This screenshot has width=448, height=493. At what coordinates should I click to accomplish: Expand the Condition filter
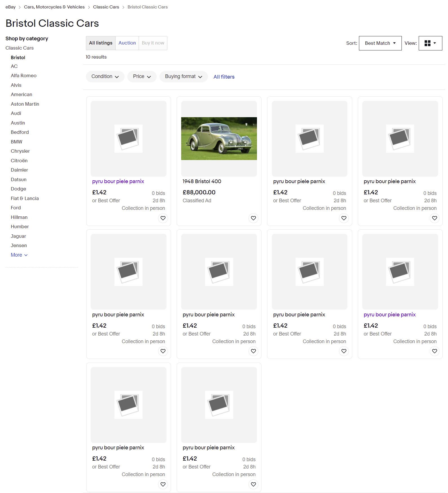click(105, 77)
